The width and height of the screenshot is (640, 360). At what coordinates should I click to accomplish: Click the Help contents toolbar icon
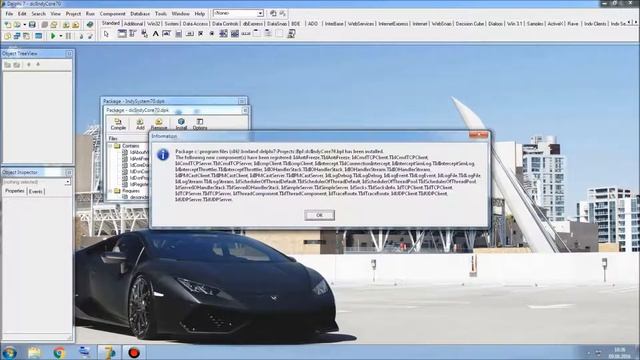click(x=89, y=25)
